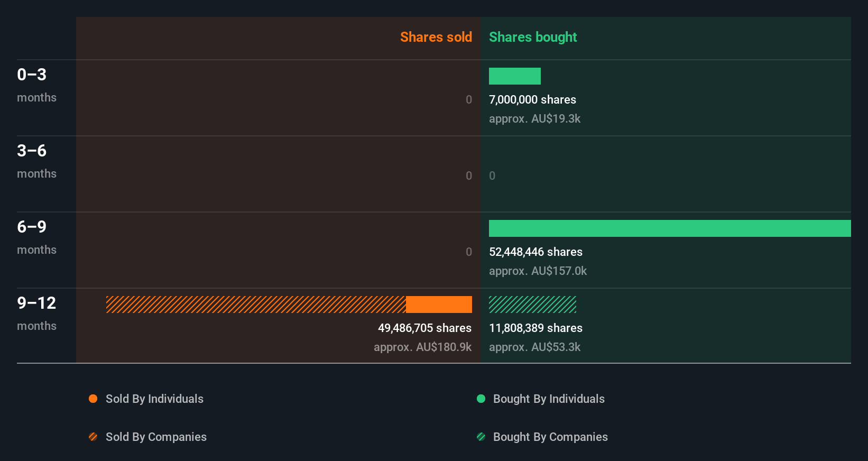Image resolution: width=868 pixels, height=461 pixels.
Task: Toggle the Sold By Individuals legend label
Action: (154, 399)
